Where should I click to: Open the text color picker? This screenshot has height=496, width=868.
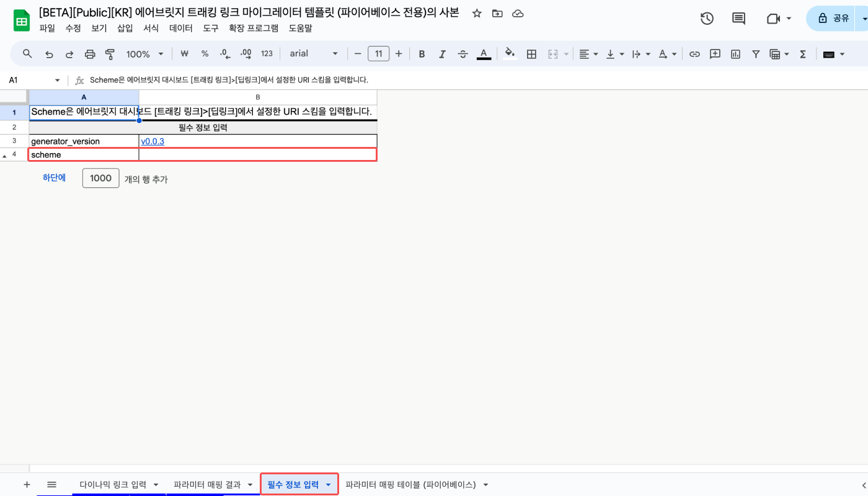point(484,54)
